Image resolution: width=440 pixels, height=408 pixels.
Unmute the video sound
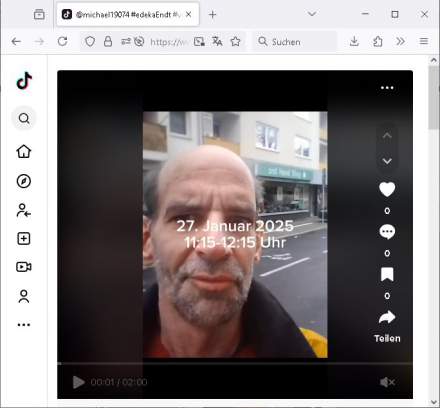(x=387, y=382)
